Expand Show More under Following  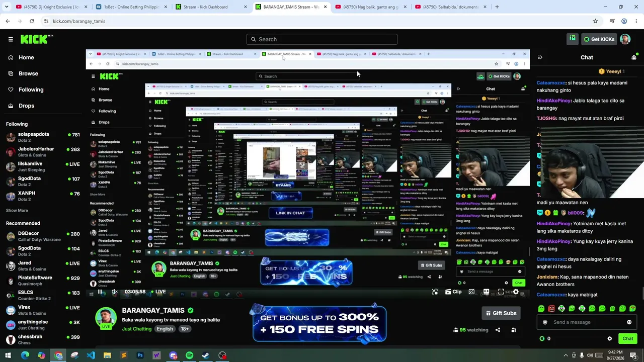[x=17, y=210]
